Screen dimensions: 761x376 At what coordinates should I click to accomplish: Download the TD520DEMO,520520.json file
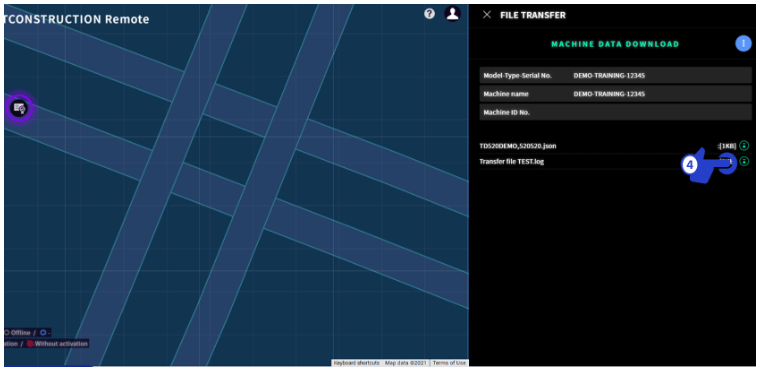(x=744, y=146)
